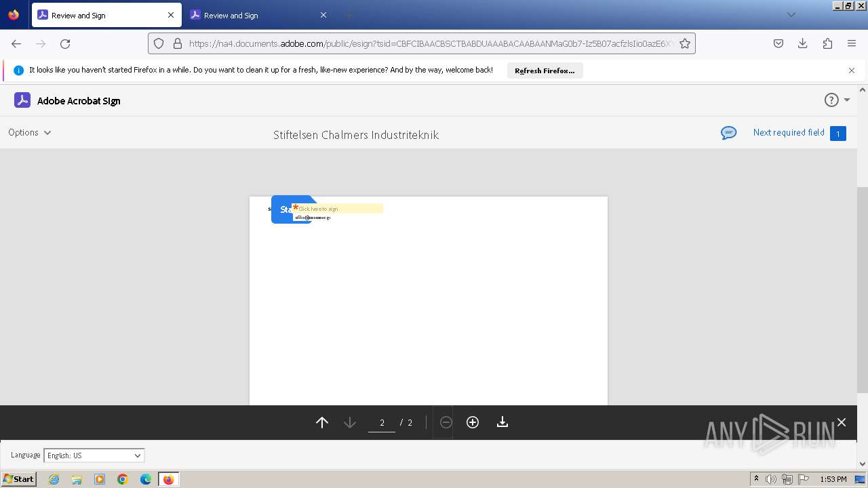Download the document PDF

502,422
